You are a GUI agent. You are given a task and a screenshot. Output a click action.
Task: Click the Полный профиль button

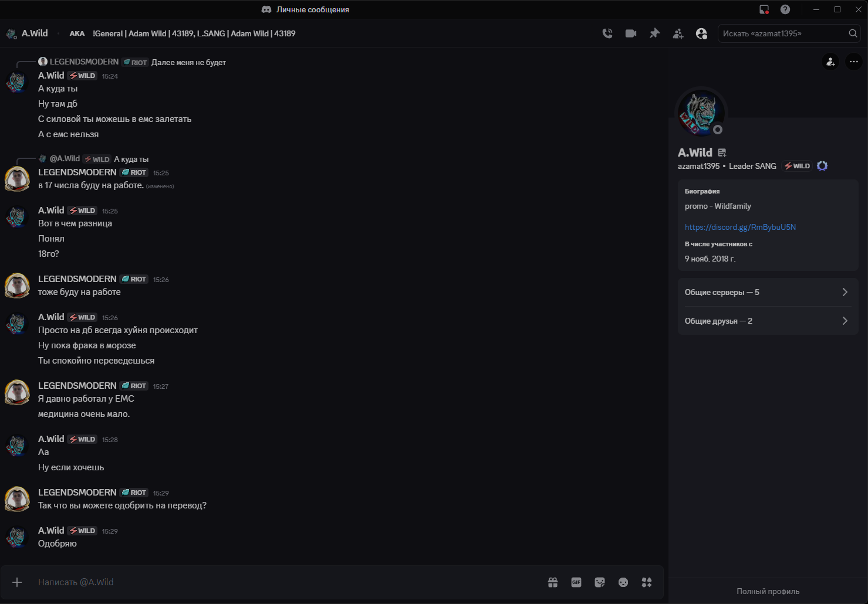(x=768, y=591)
